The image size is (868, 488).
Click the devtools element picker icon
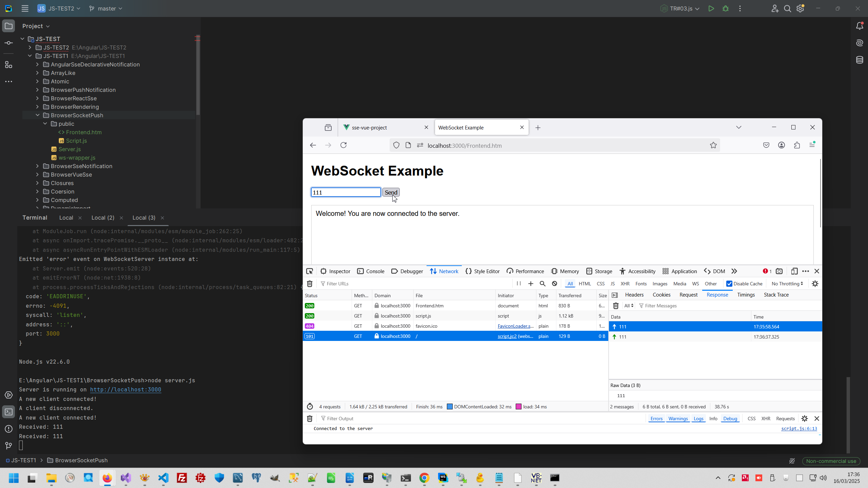[x=309, y=271]
